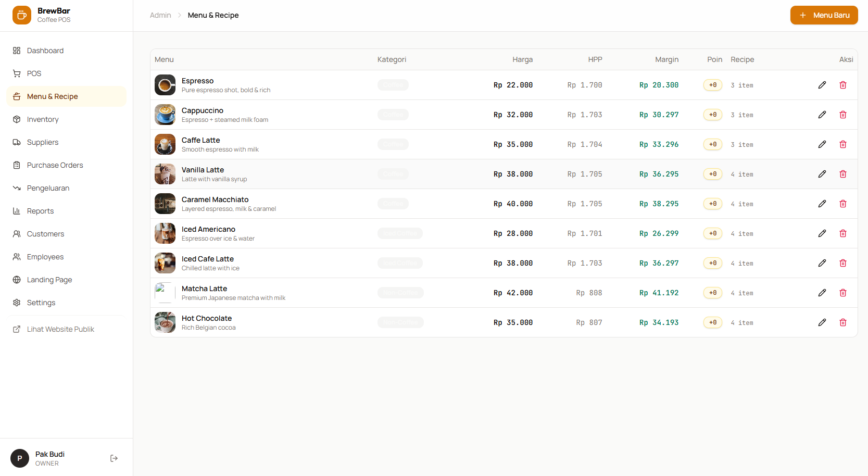This screenshot has width=868, height=476.
Task: Edit the Iced Americano row
Action: pos(822,233)
